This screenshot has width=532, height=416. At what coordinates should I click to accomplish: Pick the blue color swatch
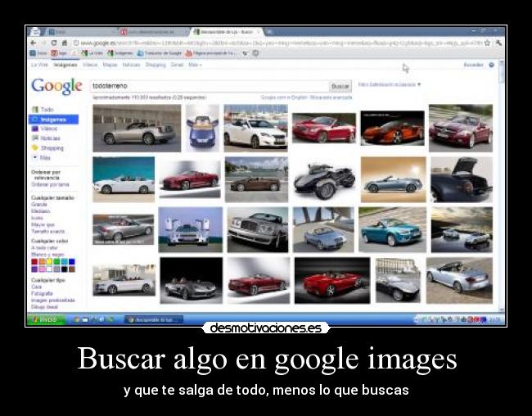pos(71,261)
